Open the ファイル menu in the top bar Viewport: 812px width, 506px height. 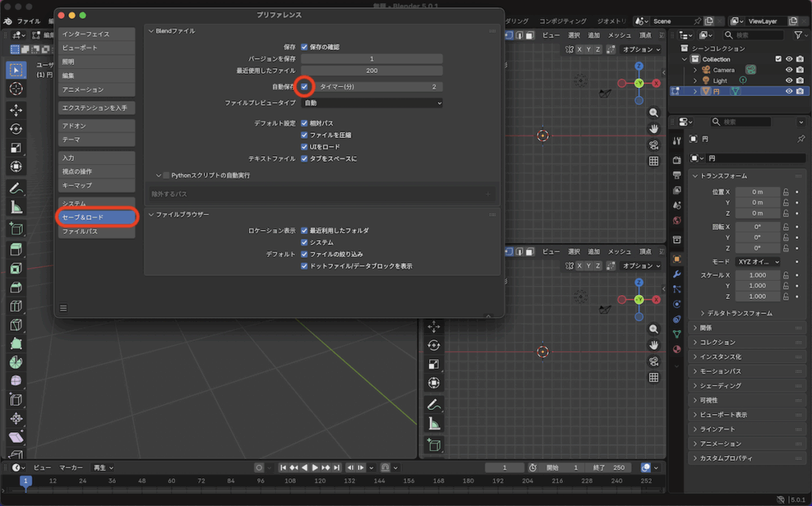29,21
